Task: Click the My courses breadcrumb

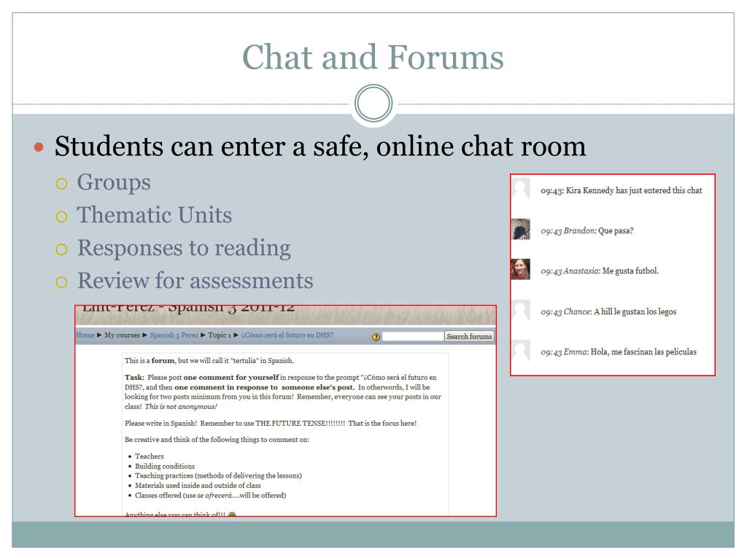Action: point(123,335)
